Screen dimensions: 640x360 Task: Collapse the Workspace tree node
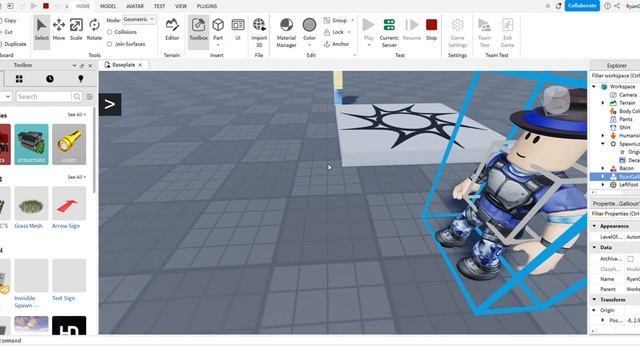594,87
